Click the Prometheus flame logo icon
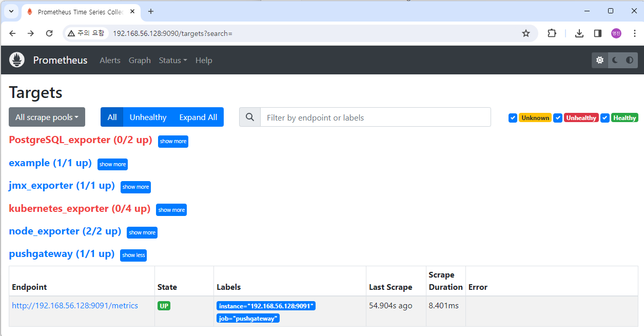Viewport: 644px width, 336px height. coord(17,60)
